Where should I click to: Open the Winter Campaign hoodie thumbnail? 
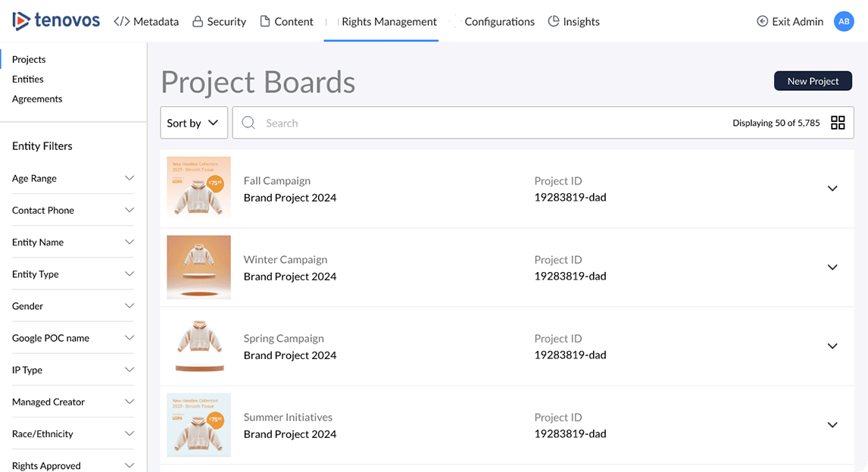[198, 267]
